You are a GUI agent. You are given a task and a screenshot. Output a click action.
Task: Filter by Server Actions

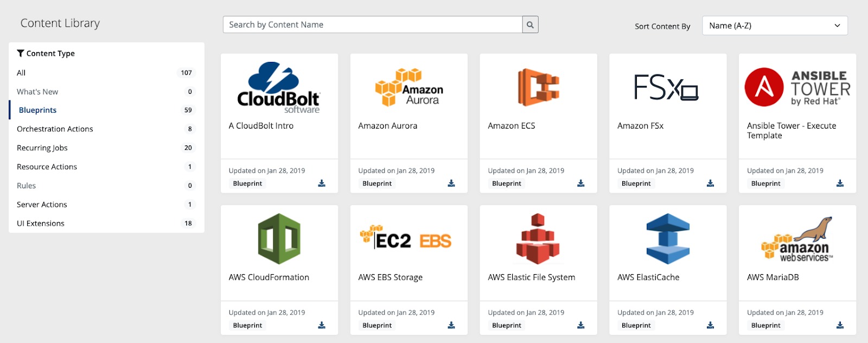(106, 205)
